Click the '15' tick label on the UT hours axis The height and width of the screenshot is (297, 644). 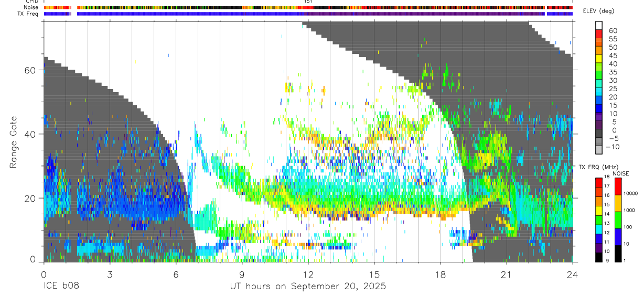374,273
